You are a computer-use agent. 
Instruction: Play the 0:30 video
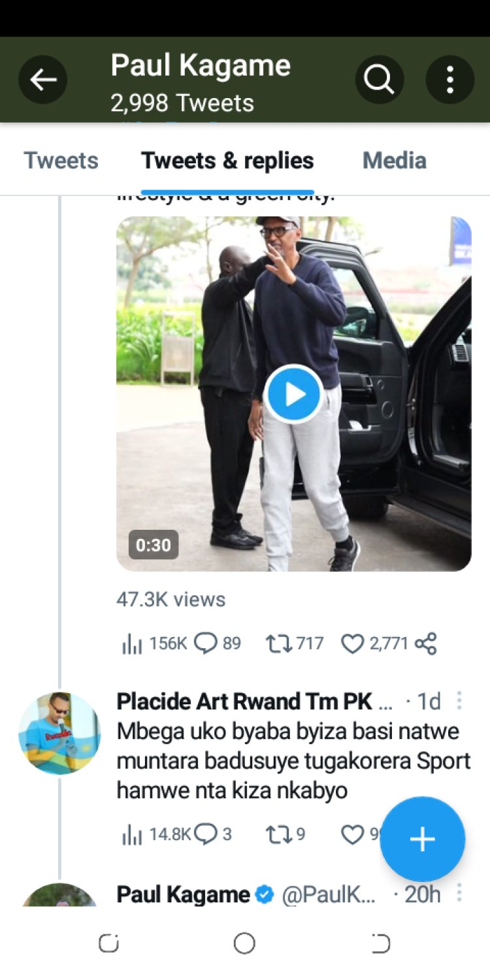[294, 394]
